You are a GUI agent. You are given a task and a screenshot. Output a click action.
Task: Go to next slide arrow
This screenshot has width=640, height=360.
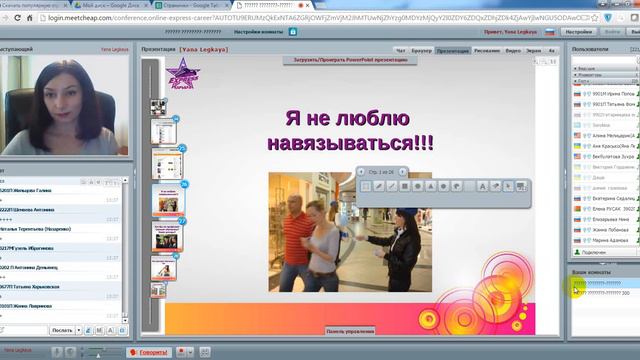pos(402,172)
